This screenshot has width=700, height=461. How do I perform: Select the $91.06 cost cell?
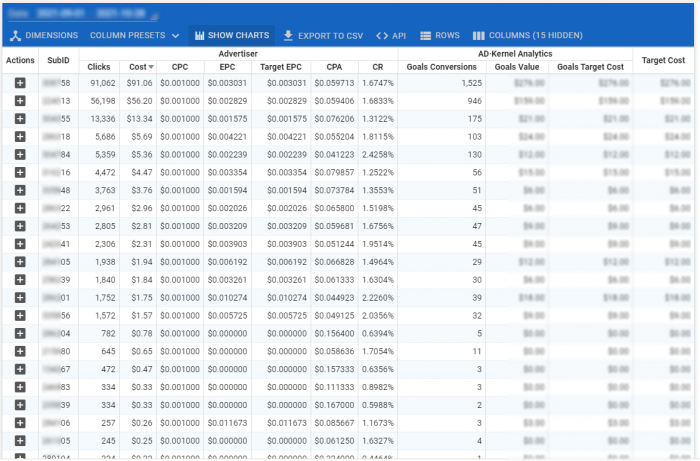click(138, 83)
